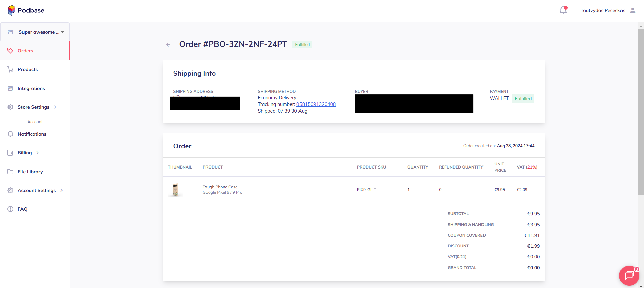This screenshot has width=644, height=288.
Task: Click the Tautvydas Peseckas username
Action: [x=603, y=10]
